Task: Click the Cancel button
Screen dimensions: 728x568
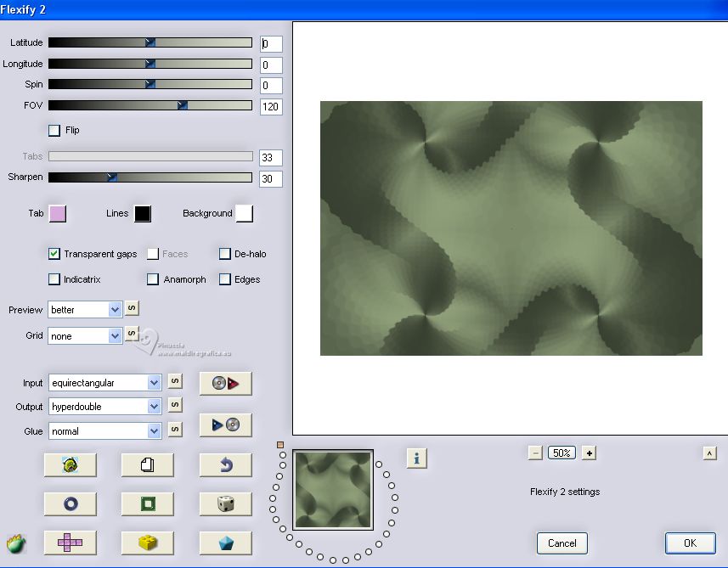Action: click(562, 543)
